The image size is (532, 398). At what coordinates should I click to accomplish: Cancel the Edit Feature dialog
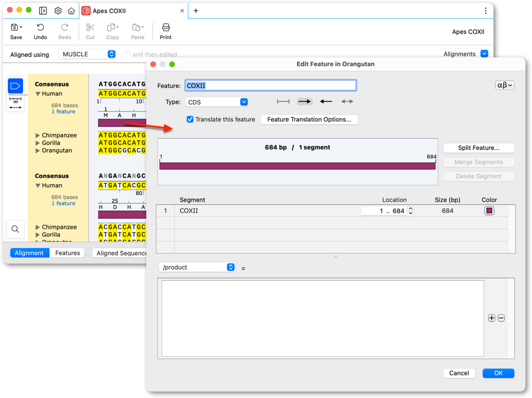(x=459, y=373)
